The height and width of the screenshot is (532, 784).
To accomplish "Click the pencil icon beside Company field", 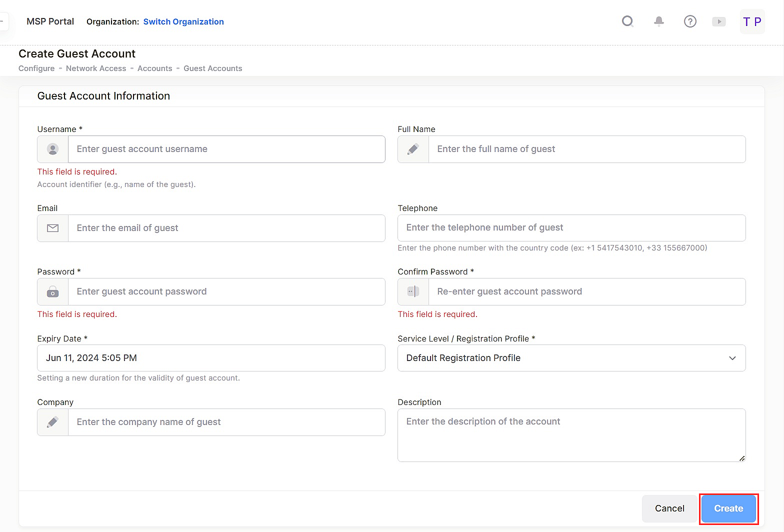I will click(53, 422).
